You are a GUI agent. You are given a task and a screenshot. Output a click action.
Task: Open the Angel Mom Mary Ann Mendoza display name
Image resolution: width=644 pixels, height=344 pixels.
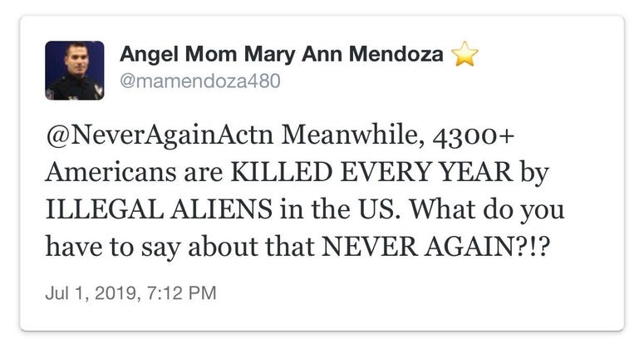(x=282, y=54)
